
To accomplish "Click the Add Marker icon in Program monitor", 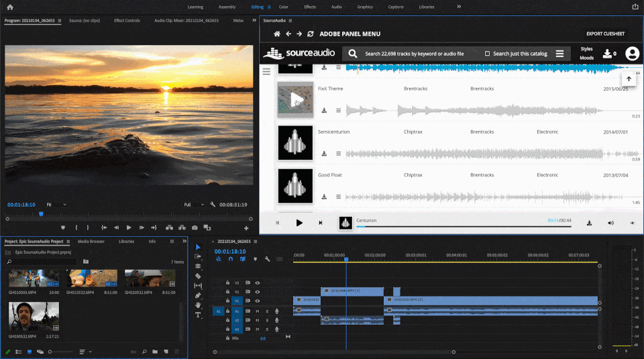I will [63, 227].
